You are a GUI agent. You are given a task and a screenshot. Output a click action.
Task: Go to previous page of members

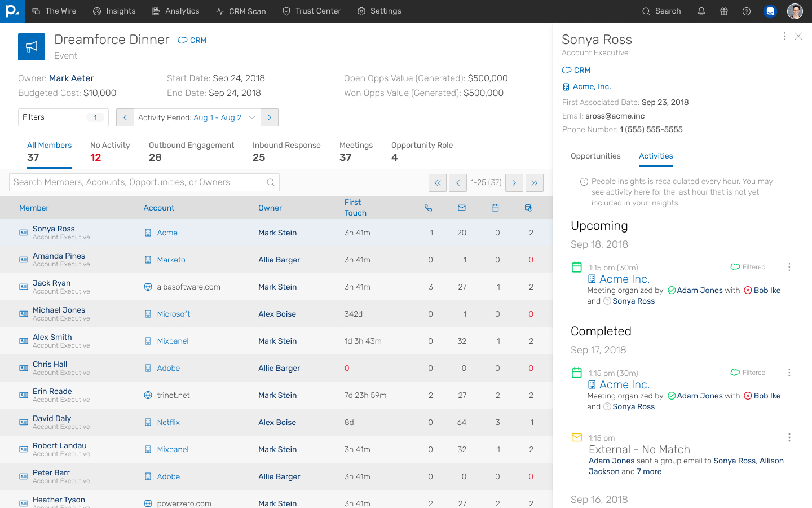point(458,183)
